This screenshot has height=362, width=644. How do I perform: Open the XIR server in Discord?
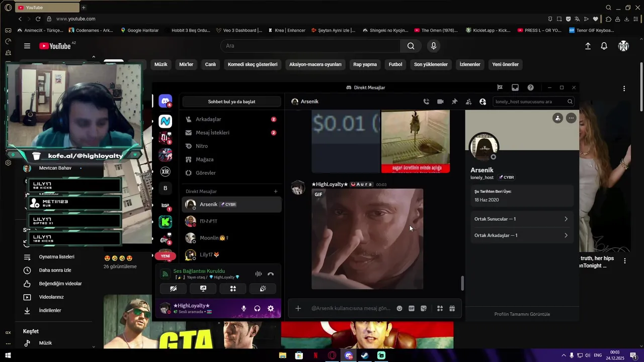165,171
